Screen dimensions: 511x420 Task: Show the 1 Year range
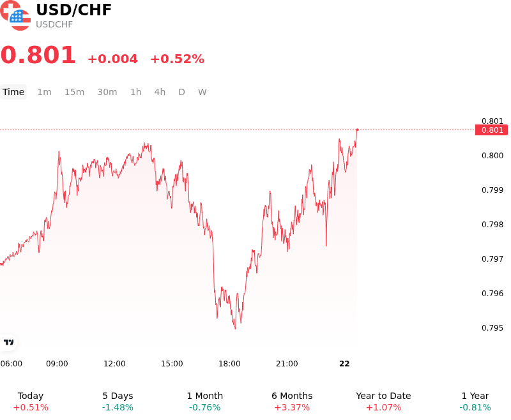(475, 401)
